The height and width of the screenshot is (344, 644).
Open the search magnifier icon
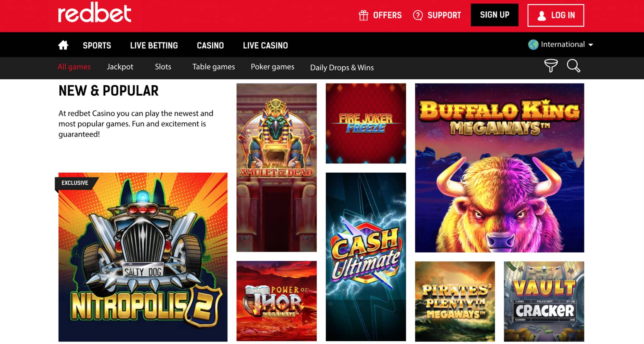[x=573, y=67]
